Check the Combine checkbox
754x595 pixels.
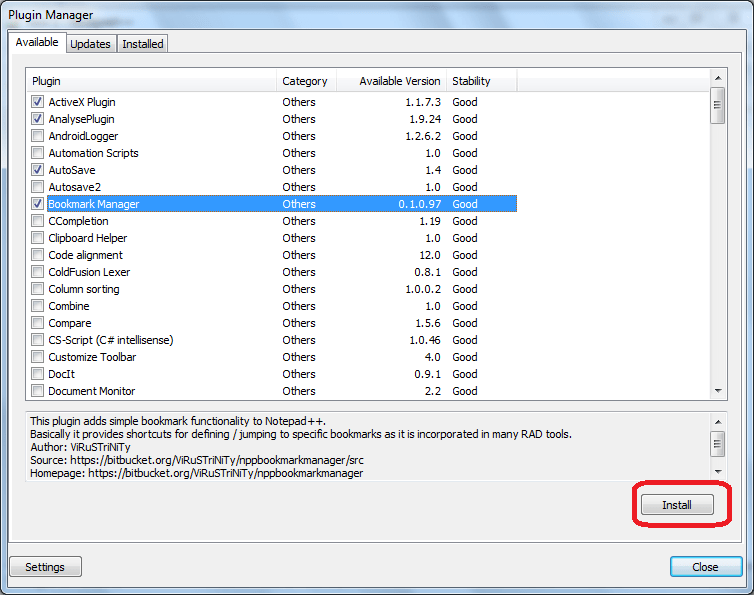click(38, 305)
